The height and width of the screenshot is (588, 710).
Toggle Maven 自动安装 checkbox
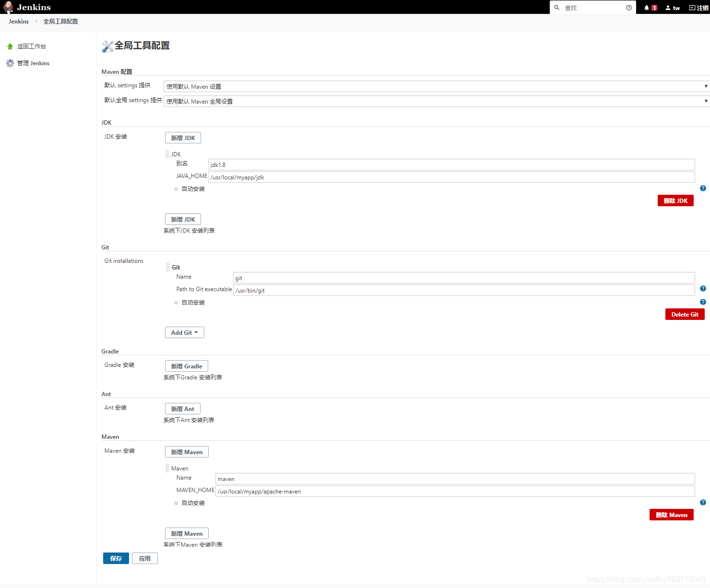tap(176, 503)
